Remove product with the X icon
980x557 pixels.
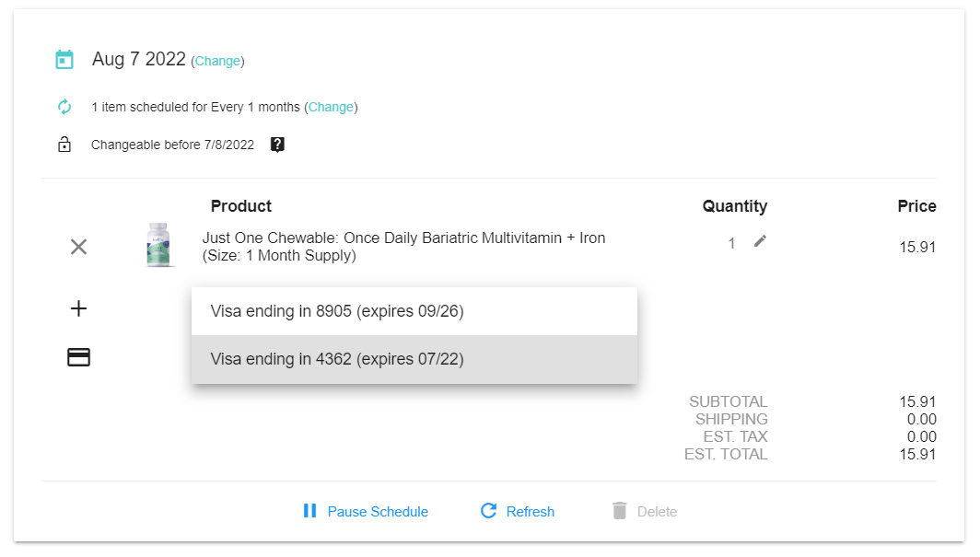(x=79, y=247)
